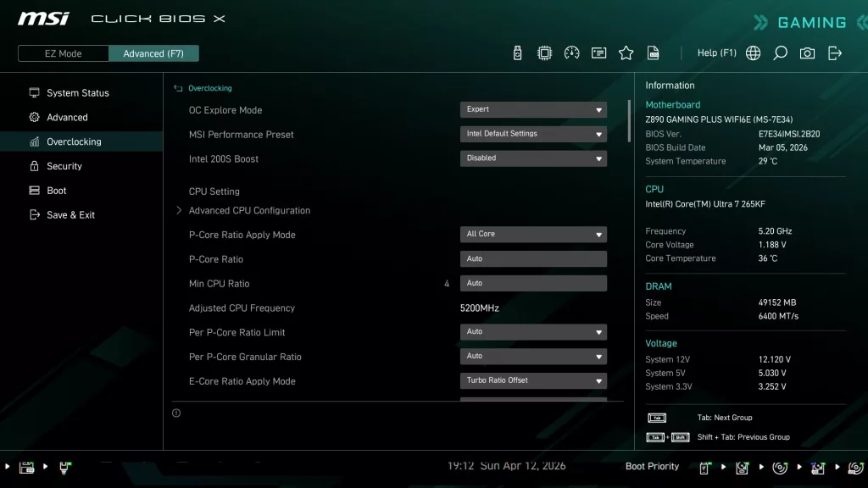Switch to EZ Mode

(63, 53)
